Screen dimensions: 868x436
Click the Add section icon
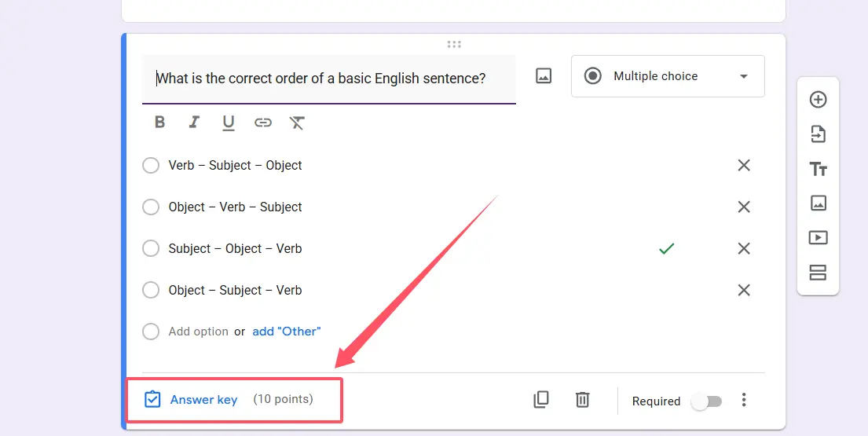pyautogui.click(x=818, y=273)
